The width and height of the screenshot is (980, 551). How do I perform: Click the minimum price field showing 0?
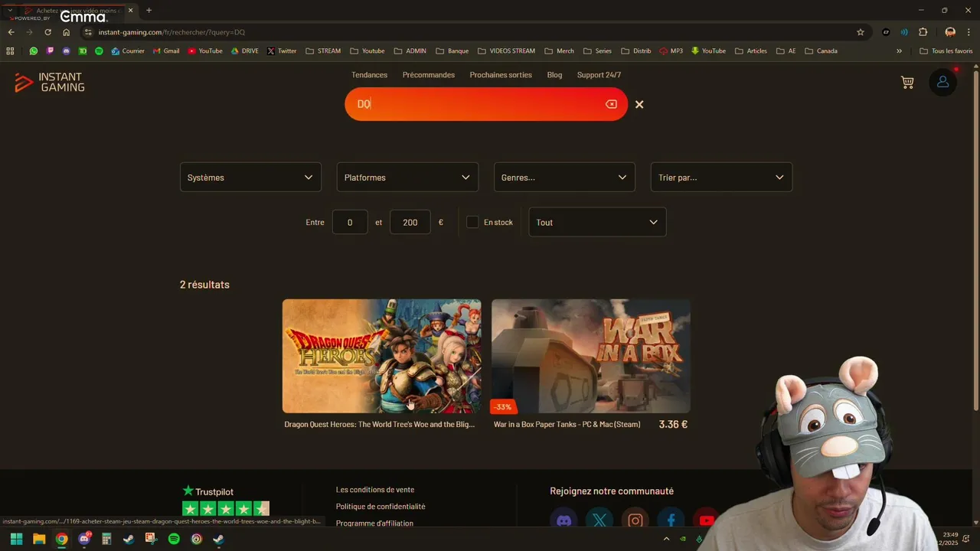click(x=350, y=222)
